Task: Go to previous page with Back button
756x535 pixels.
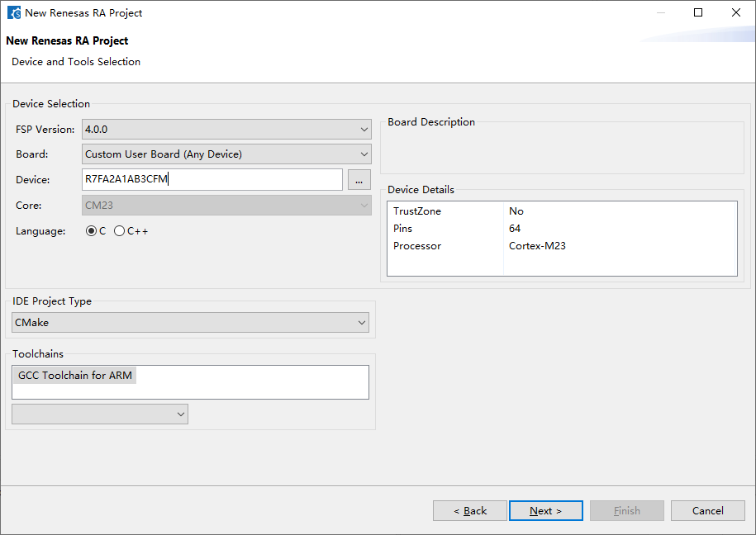Action: (x=470, y=510)
